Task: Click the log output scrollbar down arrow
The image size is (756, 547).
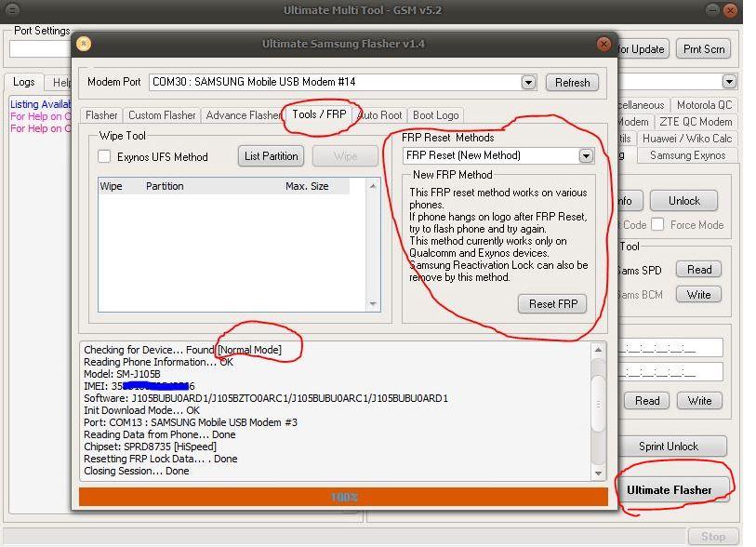Action: (598, 474)
